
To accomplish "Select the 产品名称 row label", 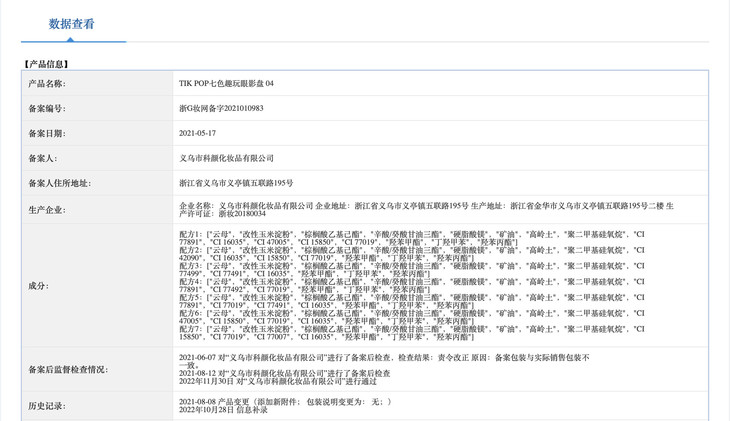I will coord(47,84).
